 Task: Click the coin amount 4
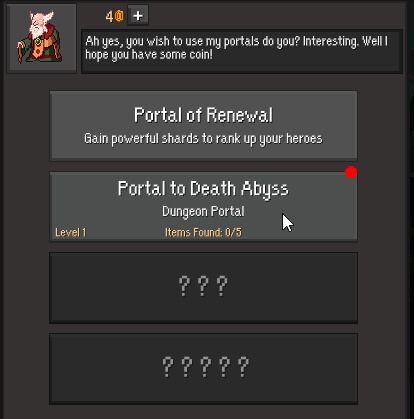tap(110, 16)
